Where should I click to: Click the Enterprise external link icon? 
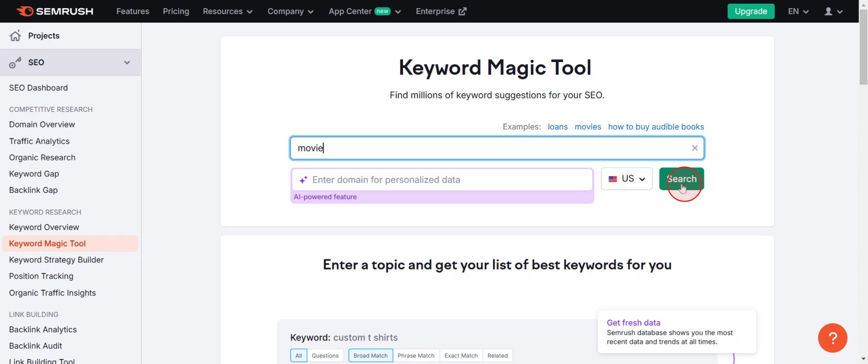click(463, 11)
